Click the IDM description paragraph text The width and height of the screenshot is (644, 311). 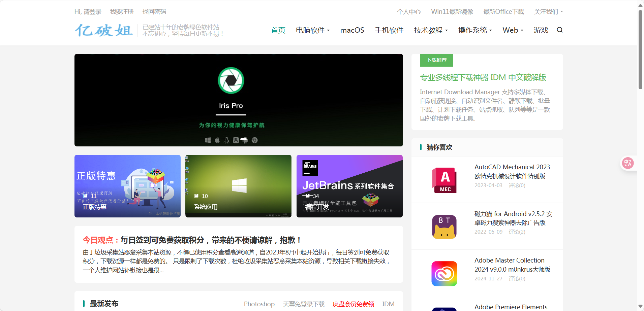click(x=485, y=105)
